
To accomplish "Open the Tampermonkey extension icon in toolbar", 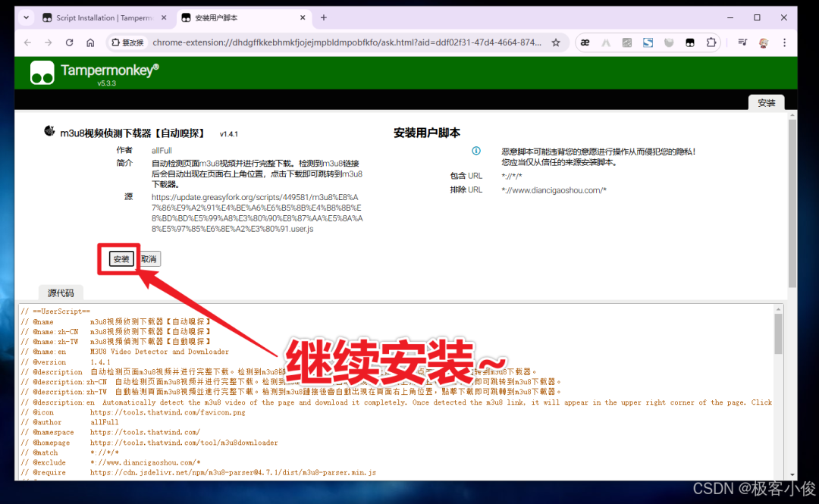I will [690, 43].
